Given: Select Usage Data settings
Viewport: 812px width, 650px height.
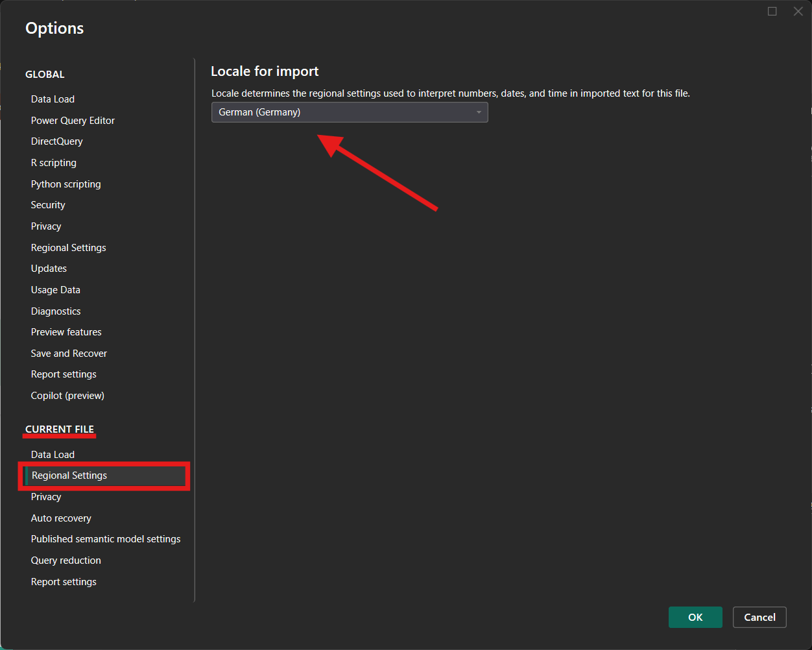Looking at the screenshot, I should tap(56, 290).
